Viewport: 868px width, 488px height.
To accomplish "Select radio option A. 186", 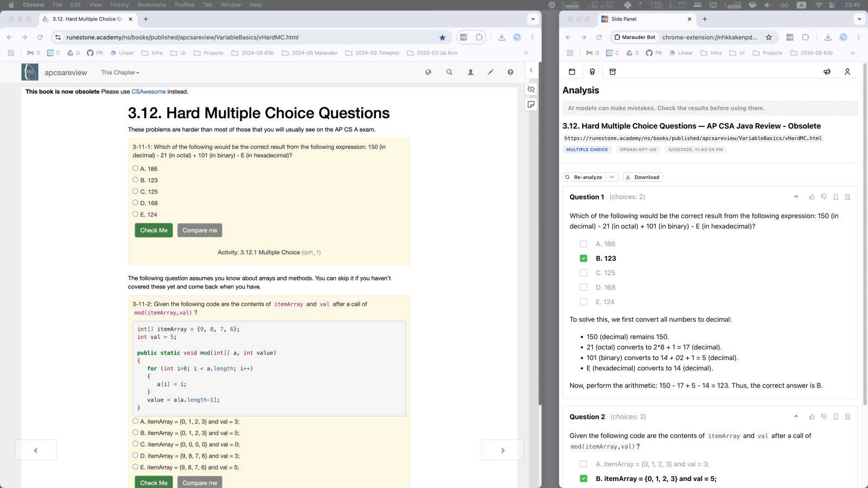I will [x=136, y=169].
